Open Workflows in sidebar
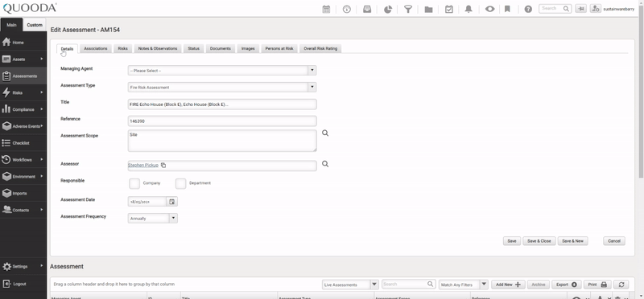Image resolution: width=644 pixels, height=299 pixels. coord(23,160)
